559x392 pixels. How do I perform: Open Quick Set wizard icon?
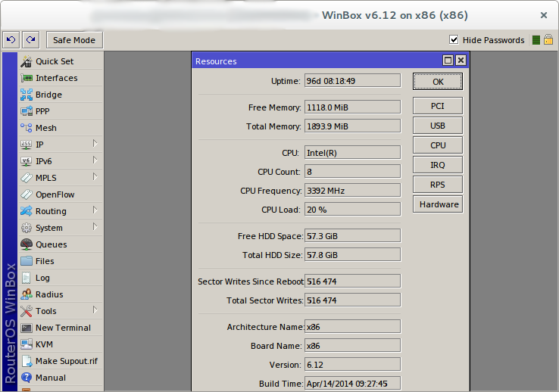tap(27, 61)
